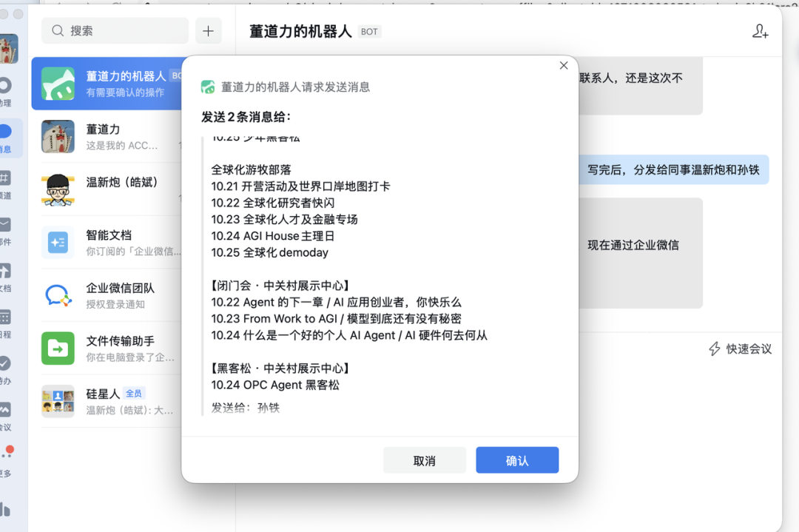Click the 智能文档 blue document icon

(x=58, y=243)
